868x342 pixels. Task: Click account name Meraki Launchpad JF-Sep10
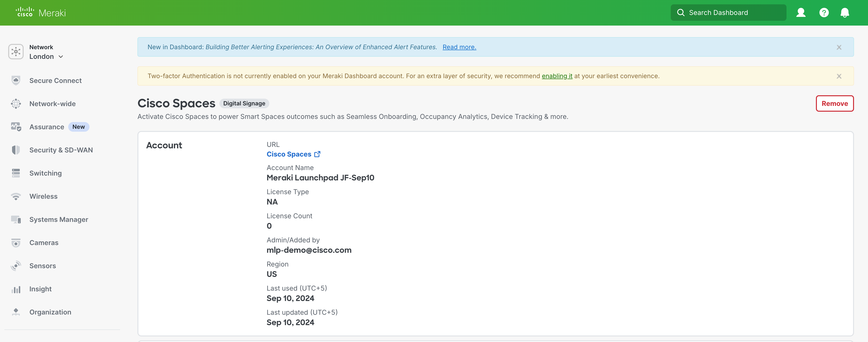[x=320, y=178]
